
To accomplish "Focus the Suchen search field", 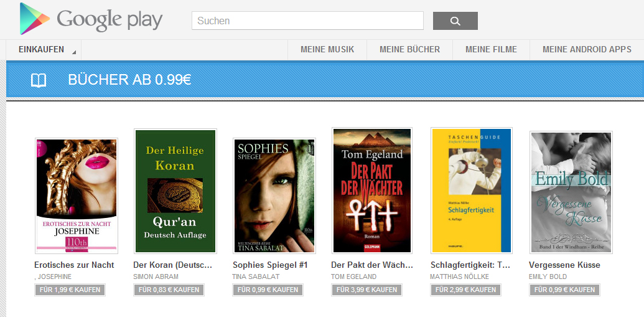I will coord(307,21).
